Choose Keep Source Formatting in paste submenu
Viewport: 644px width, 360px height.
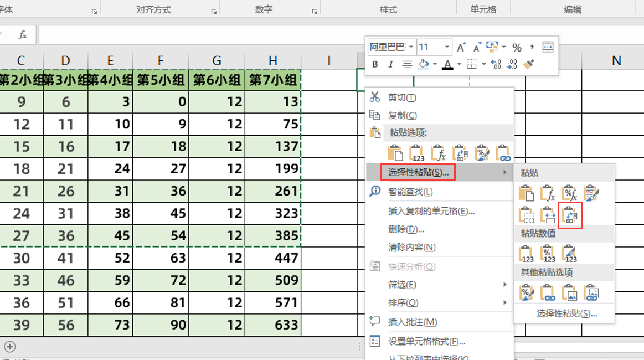click(591, 193)
